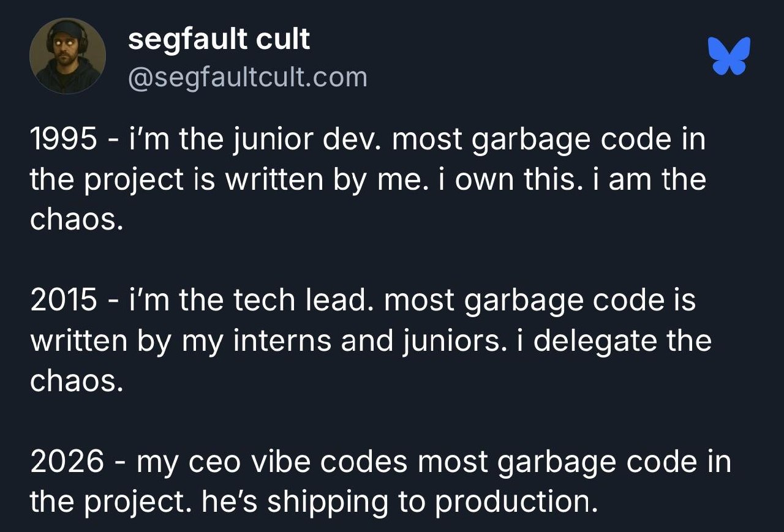This screenshot has width=784, height=532.
Task: Open segfault cult's profile avatar
Action: tap(67, 56)
